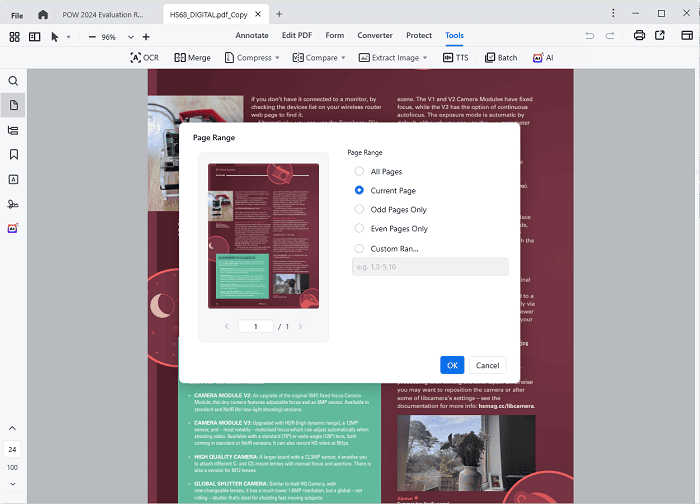Screen dimensions: 700x504
Task: Open the Extract Image dropdown
Action: [393, 58]
